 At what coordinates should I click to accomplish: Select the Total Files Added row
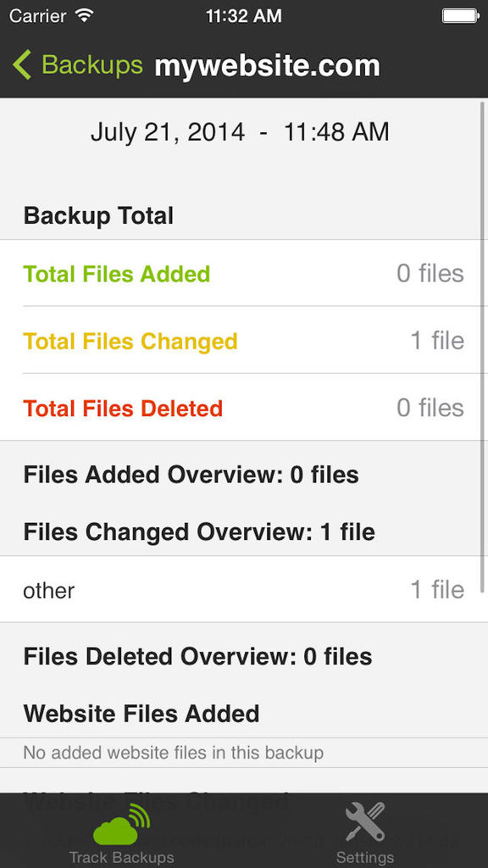pyautogui.click(x=244, y=273)
